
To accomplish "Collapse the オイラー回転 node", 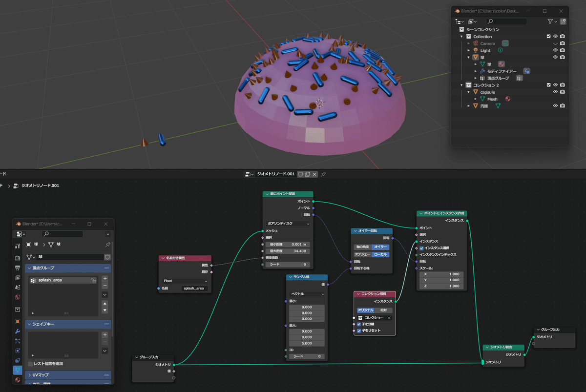I will coord(356,231).
